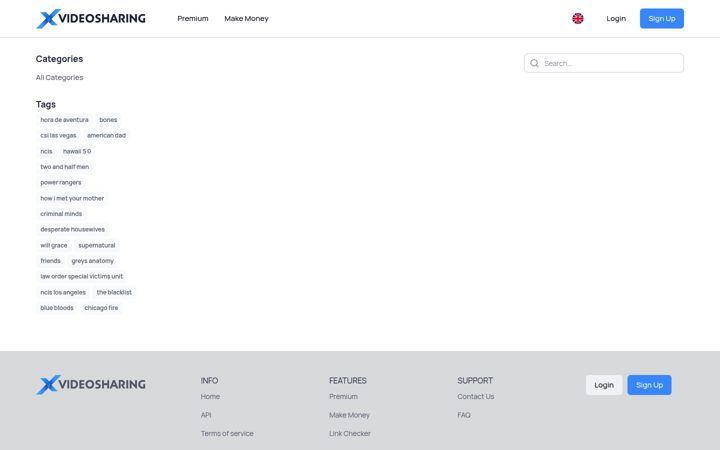The width and height of the screenshot is (720, 450).
Task: Open the 'ncis' tag
Action: (x=46, y=151)
